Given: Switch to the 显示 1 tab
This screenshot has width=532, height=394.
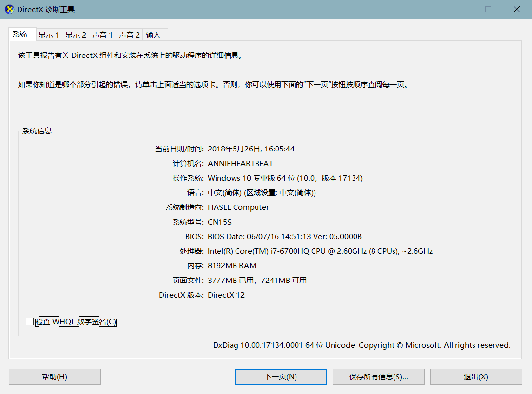Looking at the screenshot, I should pos(49,35).
